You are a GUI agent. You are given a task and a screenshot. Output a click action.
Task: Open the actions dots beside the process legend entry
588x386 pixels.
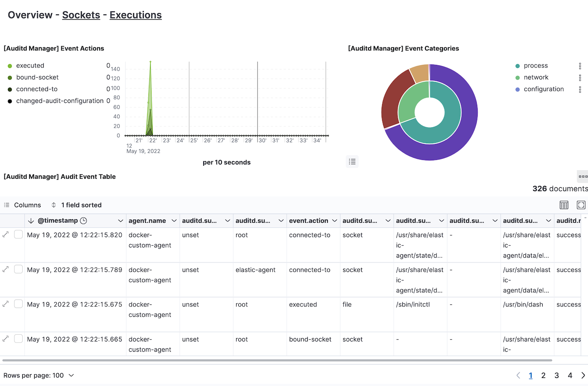(x=580, y=66)
